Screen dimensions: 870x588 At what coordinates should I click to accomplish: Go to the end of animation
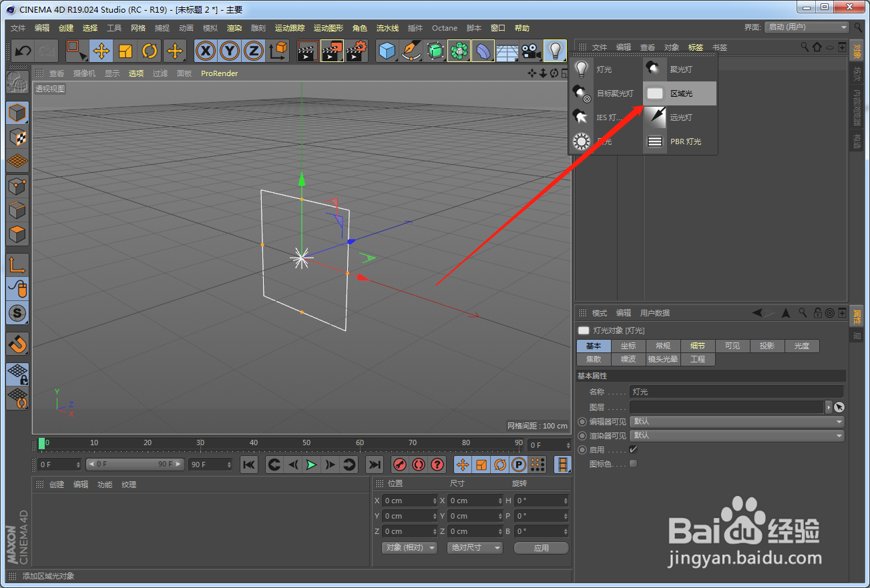[375, 465]
